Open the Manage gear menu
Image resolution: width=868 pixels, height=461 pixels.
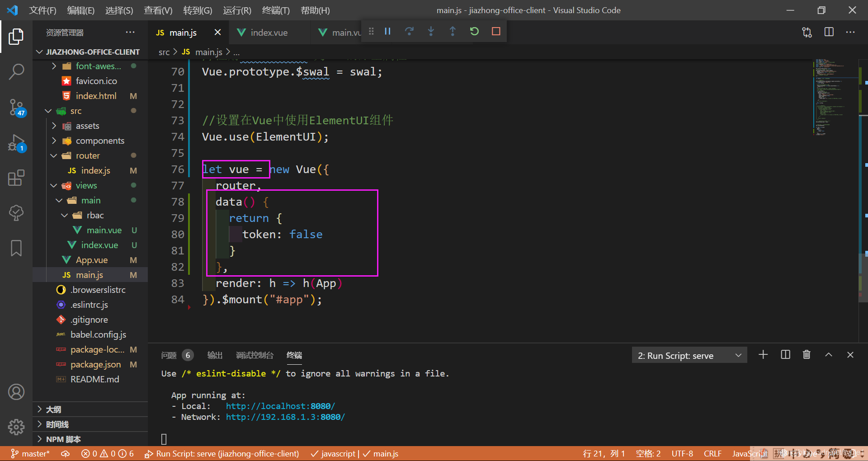16,427
